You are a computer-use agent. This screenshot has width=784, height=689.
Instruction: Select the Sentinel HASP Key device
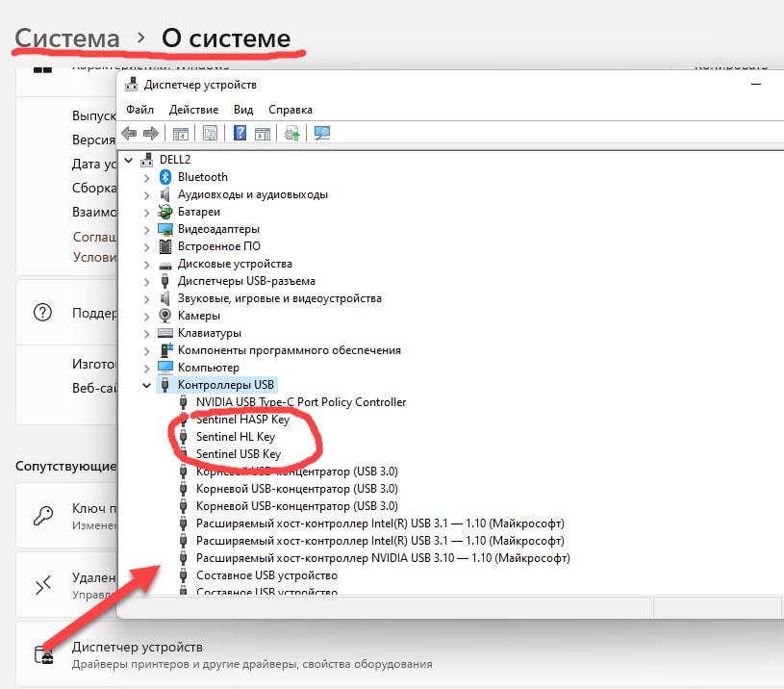coord(242,420)
